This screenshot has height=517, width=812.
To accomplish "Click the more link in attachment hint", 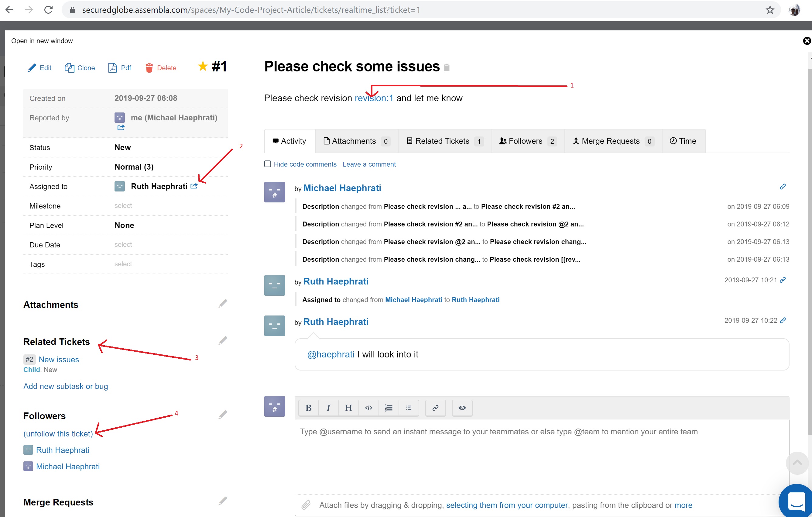I will point(683,505).
